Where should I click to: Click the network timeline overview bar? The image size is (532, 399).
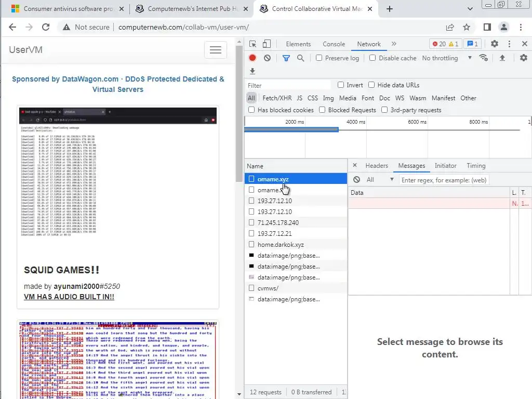291,129
